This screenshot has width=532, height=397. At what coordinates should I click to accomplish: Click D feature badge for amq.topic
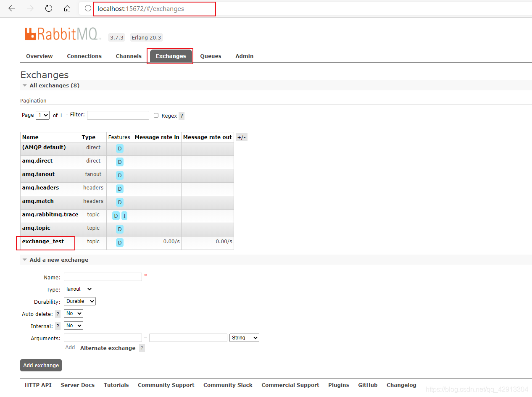point(120,229)
